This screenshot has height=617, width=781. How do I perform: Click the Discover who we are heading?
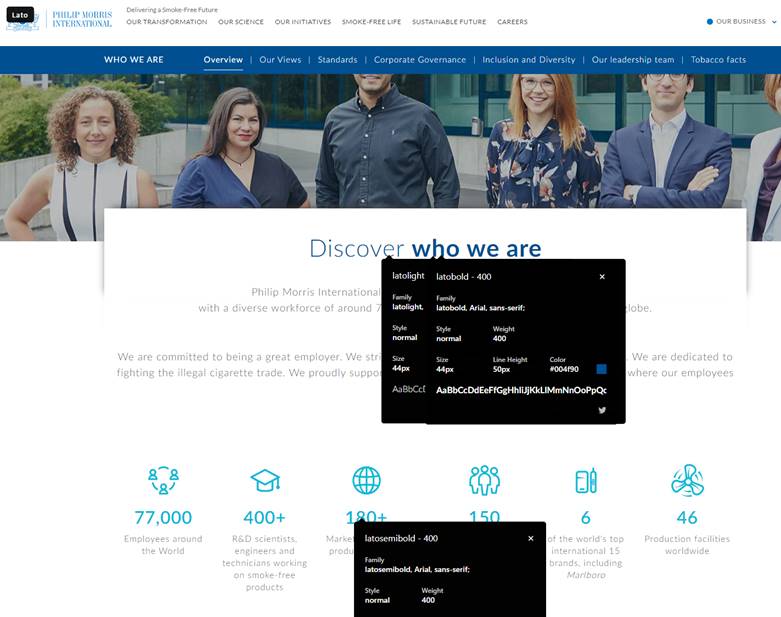(x=425, y=248)
